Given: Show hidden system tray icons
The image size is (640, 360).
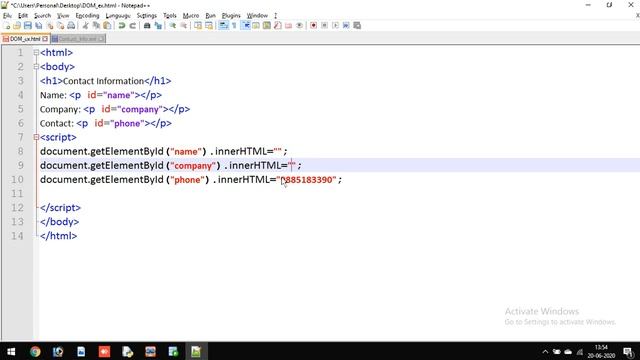Looking at the screenshot, I should click(x=545, y=351).
